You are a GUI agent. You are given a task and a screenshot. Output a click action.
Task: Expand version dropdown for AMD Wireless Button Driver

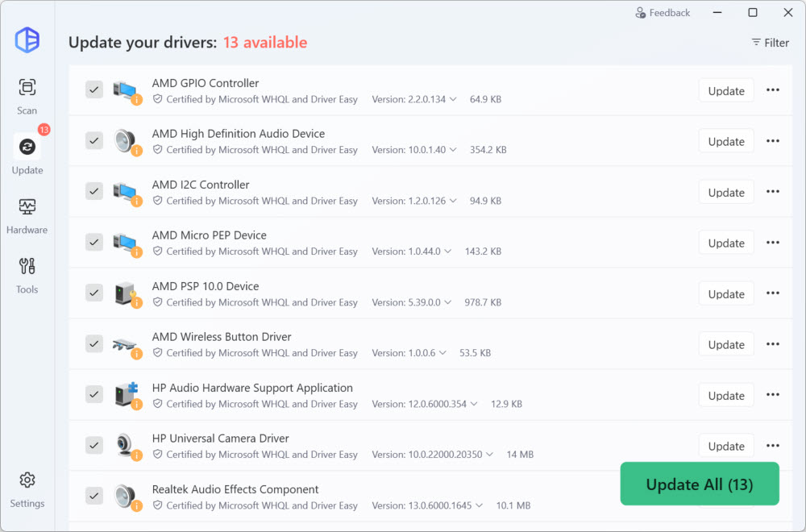(x=442, y=353)
